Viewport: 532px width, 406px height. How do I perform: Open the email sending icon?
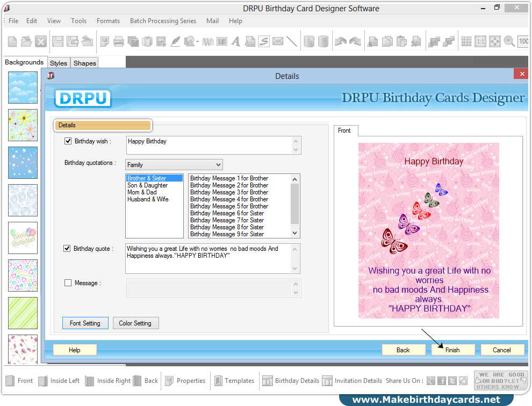(x=278, y=41)
